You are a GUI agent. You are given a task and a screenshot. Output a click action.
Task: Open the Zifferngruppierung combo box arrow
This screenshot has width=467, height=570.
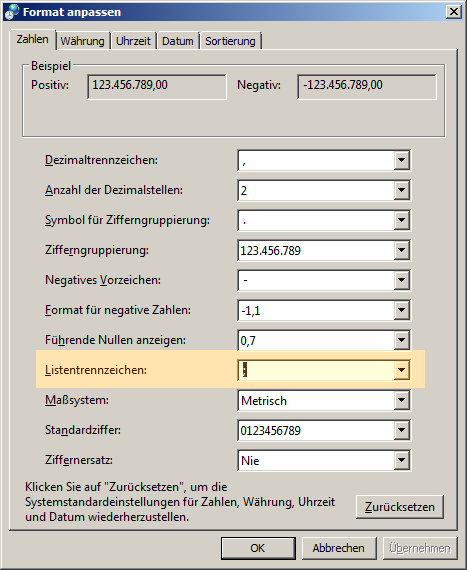tap(402, 250)
